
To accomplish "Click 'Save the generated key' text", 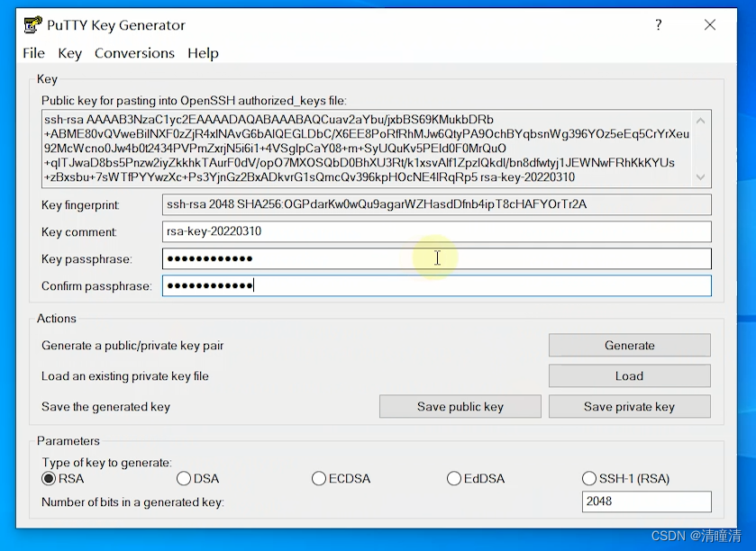I will tap(106, 407).
